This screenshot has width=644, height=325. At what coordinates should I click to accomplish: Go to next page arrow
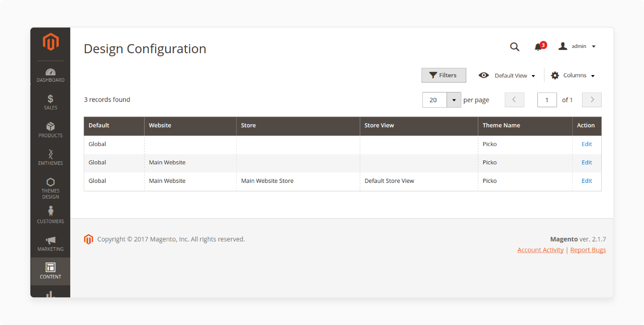click(x=592, y=100)
